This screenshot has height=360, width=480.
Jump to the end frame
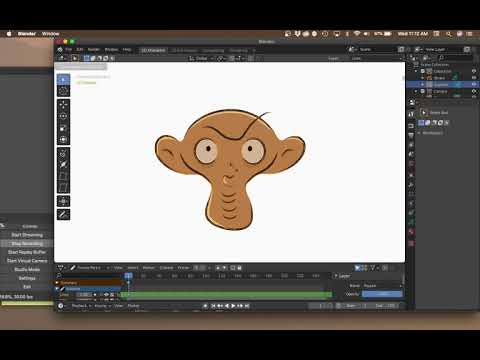click(x=247, y=306)
